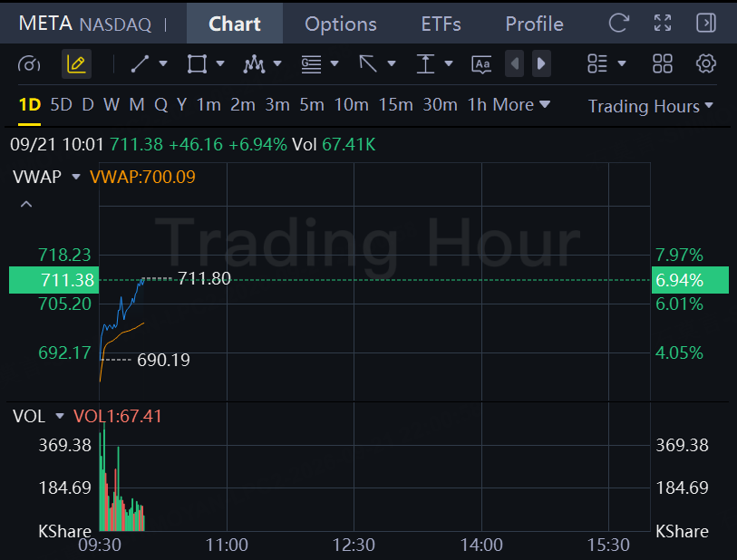Toggle the drawing pencil tool

coord(76,64)
